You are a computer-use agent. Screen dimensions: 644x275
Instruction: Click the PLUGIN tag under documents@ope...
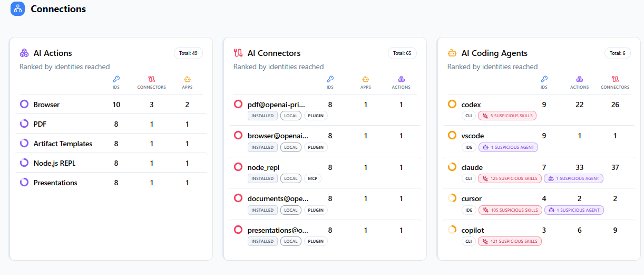(x=316, y=210)
